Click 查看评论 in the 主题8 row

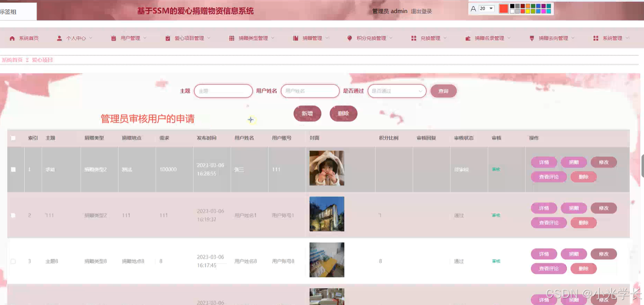click(548, 269)
